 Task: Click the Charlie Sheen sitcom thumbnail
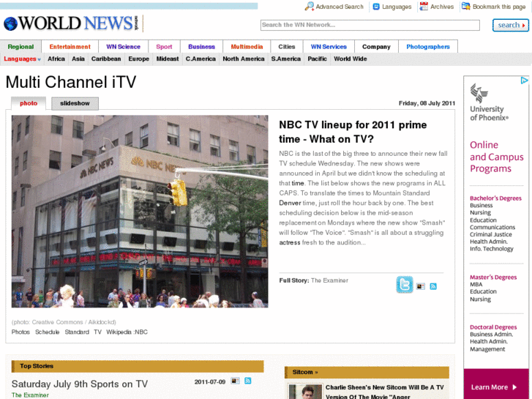[x=305, y=392]
